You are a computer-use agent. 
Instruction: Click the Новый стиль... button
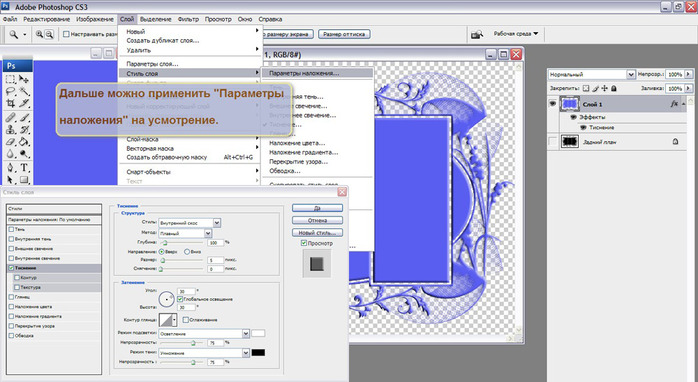pos(317,233)
